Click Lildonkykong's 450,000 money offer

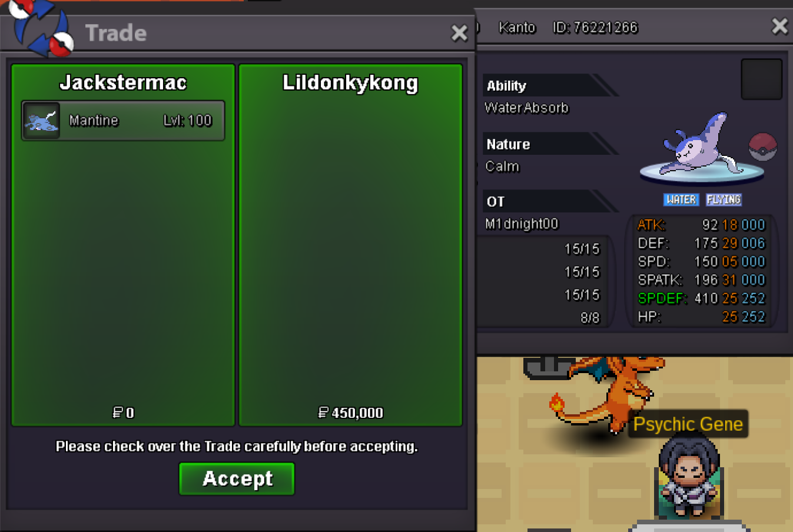[350, 413]
